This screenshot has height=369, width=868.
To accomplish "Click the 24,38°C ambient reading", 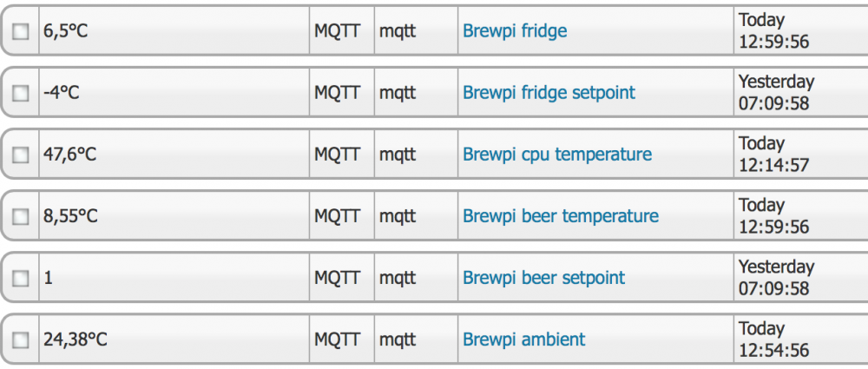I will [76, 339].
